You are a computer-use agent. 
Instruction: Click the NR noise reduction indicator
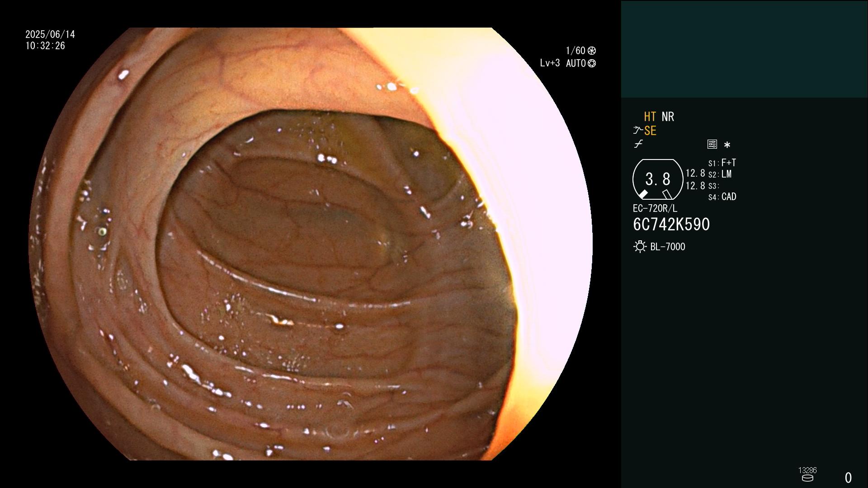coord(668,117)
